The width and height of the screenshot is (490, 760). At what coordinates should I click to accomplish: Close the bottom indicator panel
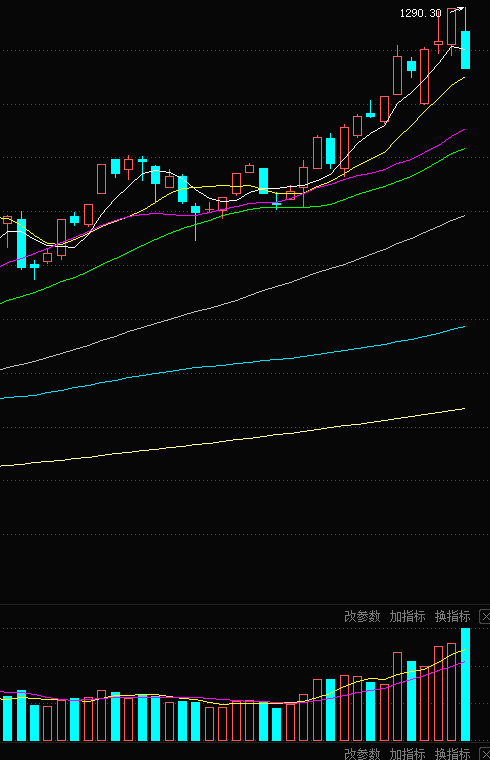pos(485,754)
